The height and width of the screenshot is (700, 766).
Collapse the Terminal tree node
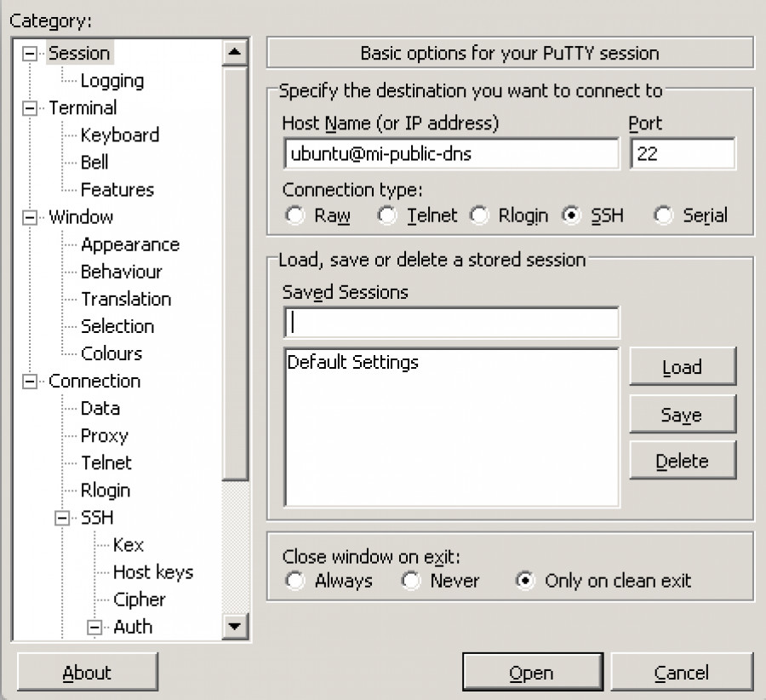(x=30, y=108)
